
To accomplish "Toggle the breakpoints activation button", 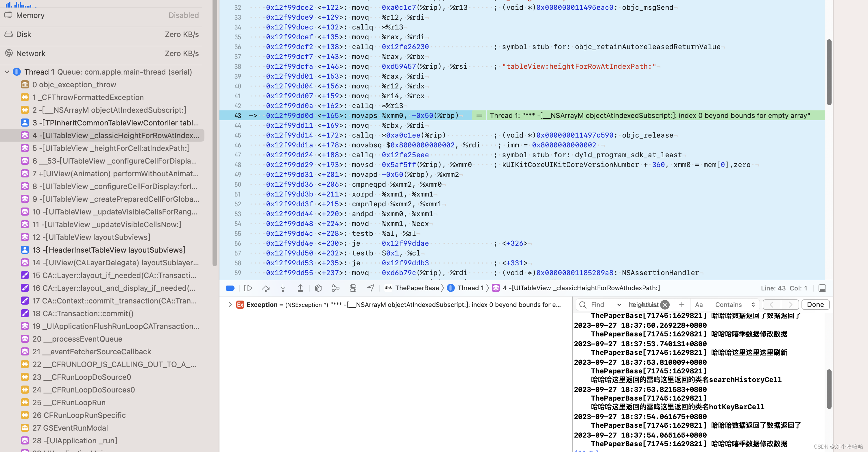I will 230,288.
